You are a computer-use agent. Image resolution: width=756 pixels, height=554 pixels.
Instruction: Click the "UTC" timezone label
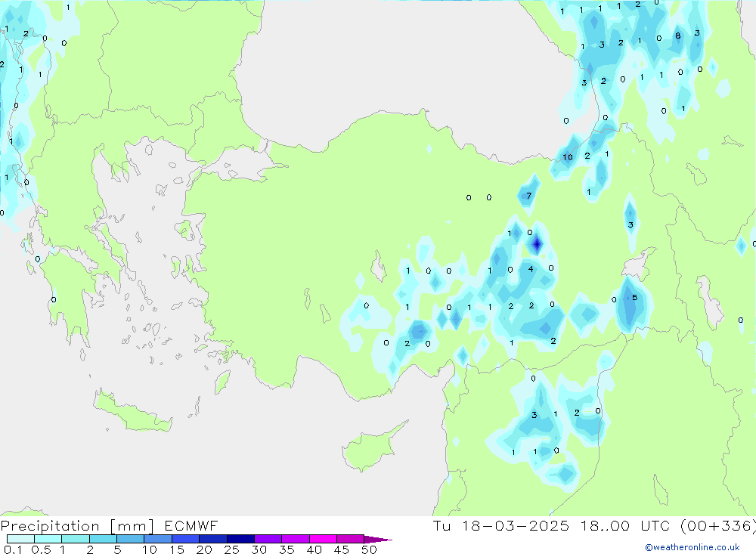[x=655, y=525]
